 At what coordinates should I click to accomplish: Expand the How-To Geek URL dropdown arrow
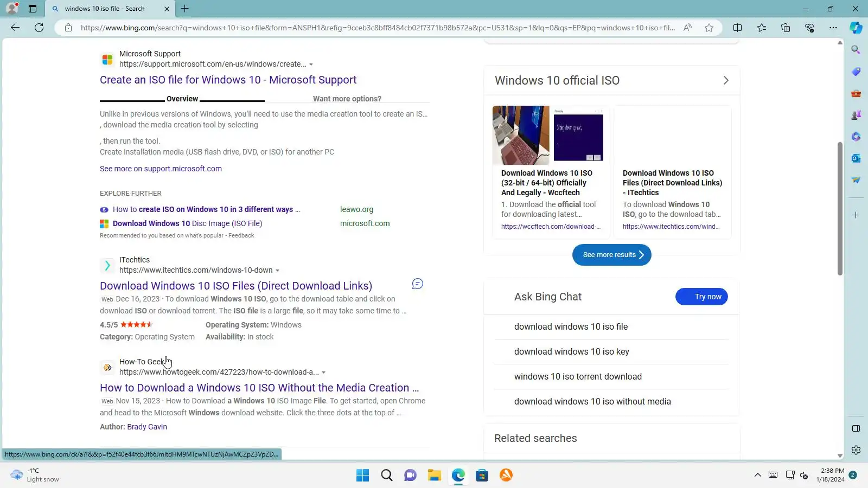click(323, 373)
